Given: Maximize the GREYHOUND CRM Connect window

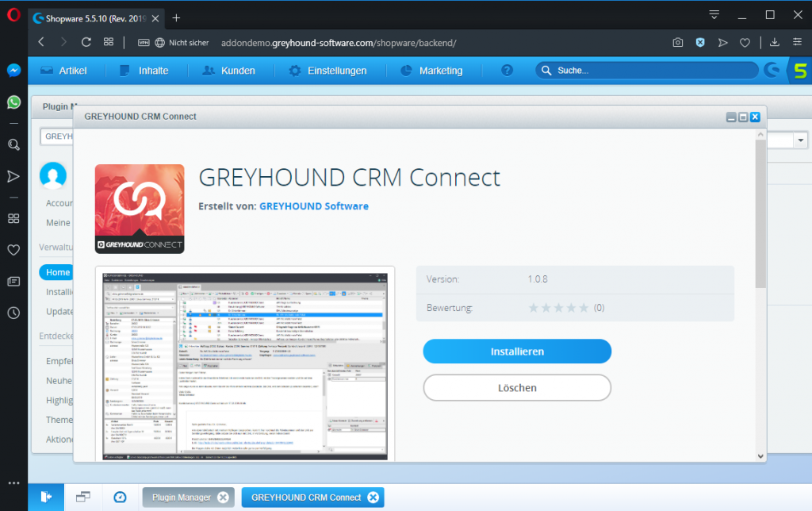Looking at the screenshot, I should coord(743,117).
